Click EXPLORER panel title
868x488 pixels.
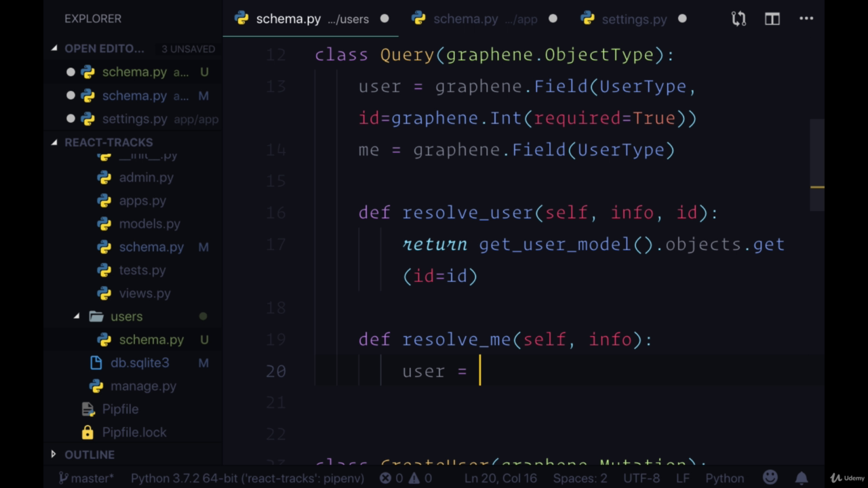pos(93,19)
